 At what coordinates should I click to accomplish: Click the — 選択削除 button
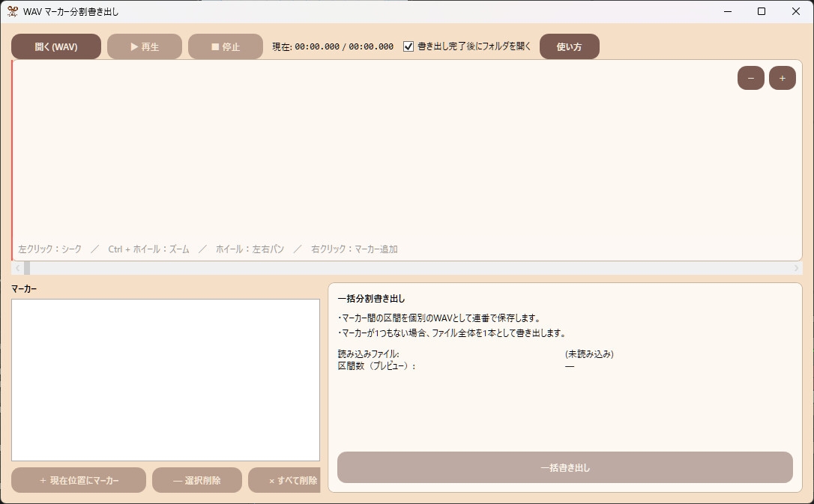tap(197, 480)
